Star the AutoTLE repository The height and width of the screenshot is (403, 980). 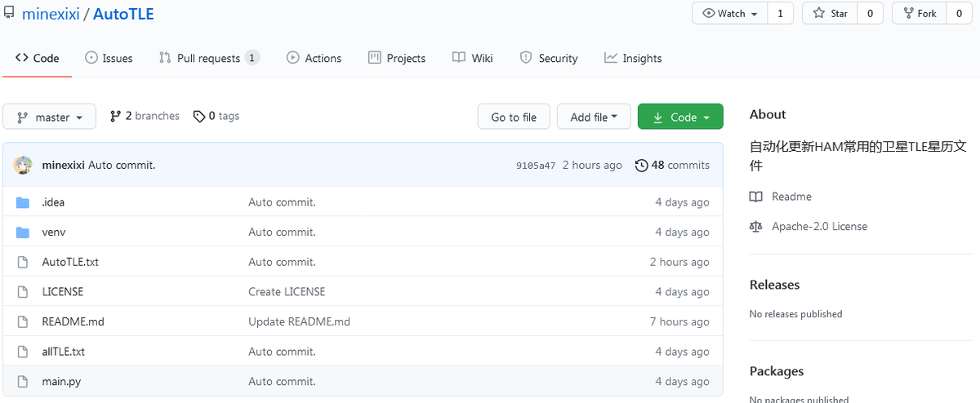831,14
